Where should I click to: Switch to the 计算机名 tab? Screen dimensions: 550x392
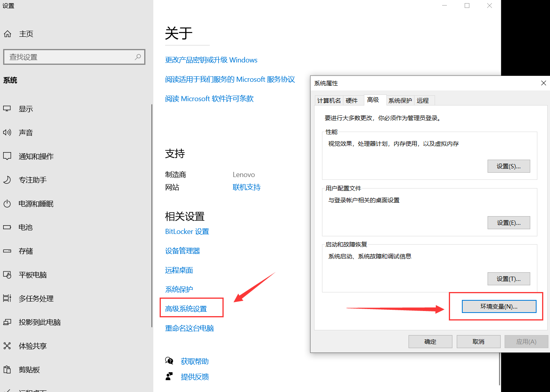tap(329, 100)
